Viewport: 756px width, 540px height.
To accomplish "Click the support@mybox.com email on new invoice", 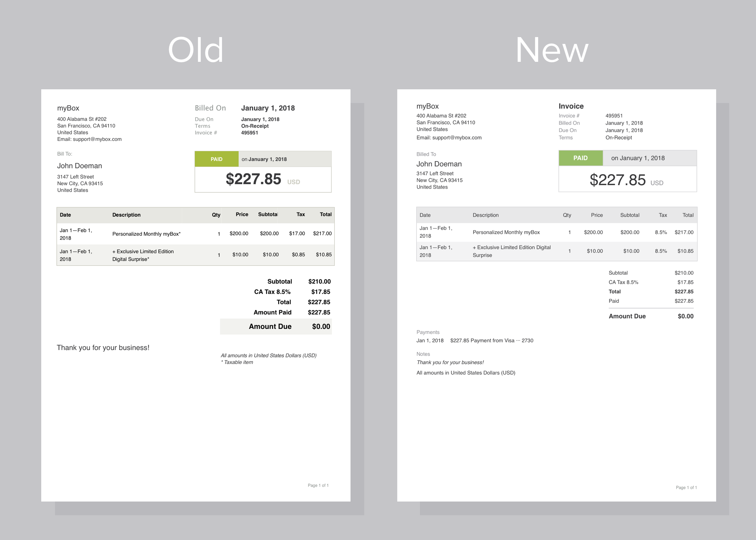I will [x=457, y=137].
